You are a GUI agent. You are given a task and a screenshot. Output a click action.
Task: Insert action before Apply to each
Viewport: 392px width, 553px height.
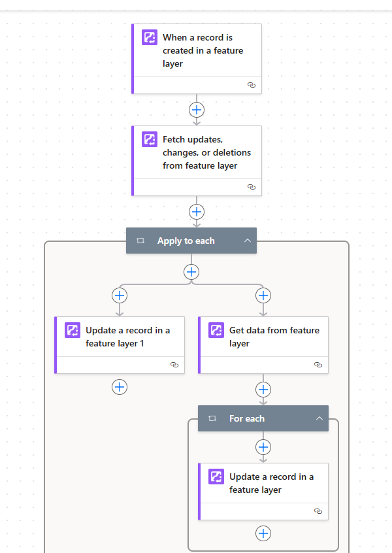[x=197, y=212]
